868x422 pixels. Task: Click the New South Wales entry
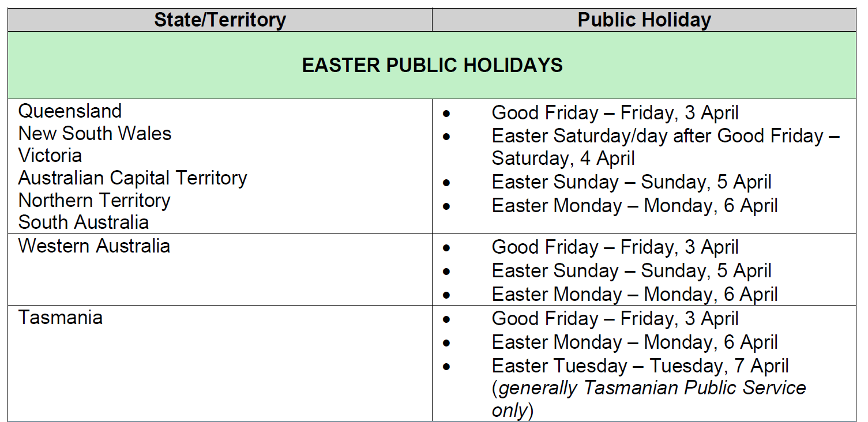[x=95, y=134]
